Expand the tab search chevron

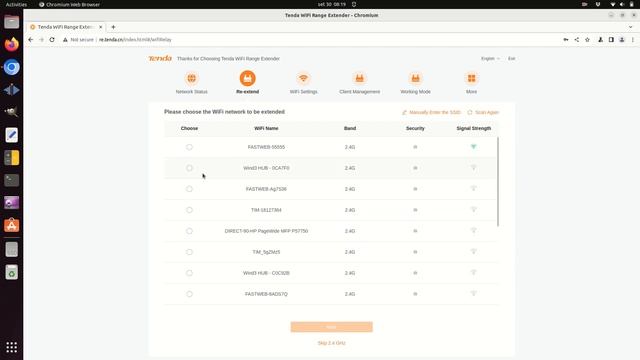pos(631,27)
